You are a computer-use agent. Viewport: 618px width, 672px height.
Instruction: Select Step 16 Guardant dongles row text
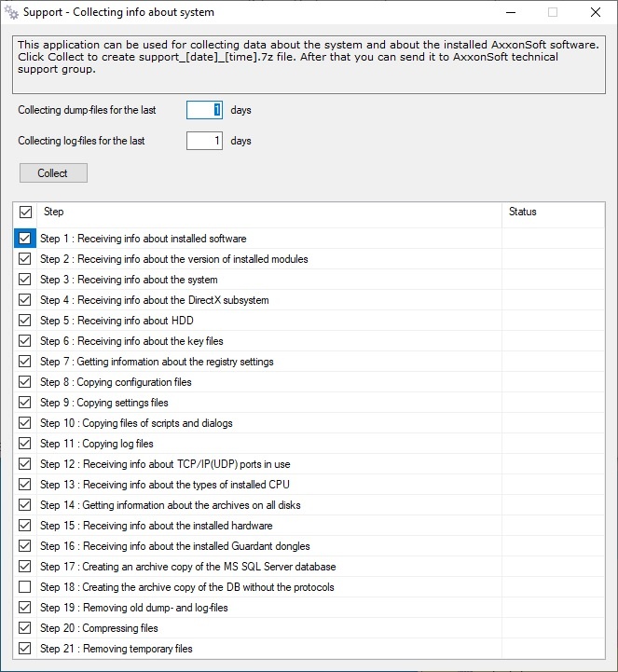(175, 546)
